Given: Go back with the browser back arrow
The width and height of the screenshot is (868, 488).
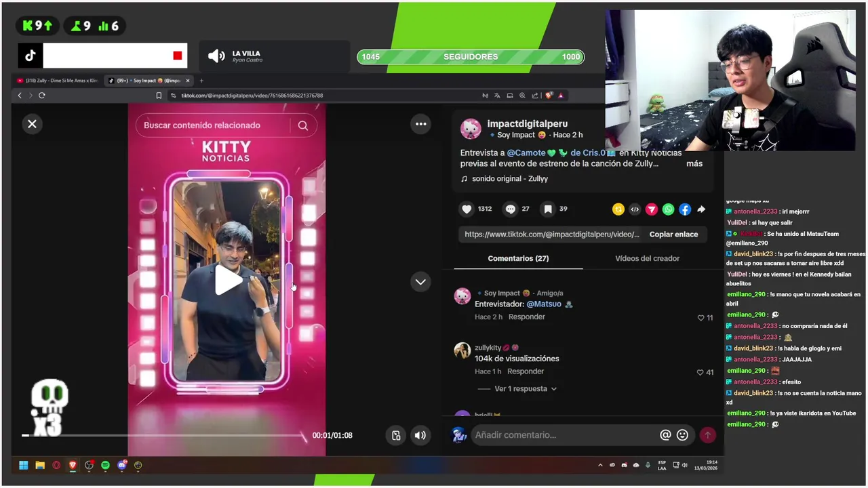Looking at the screenshot, I should pos(20,96).
